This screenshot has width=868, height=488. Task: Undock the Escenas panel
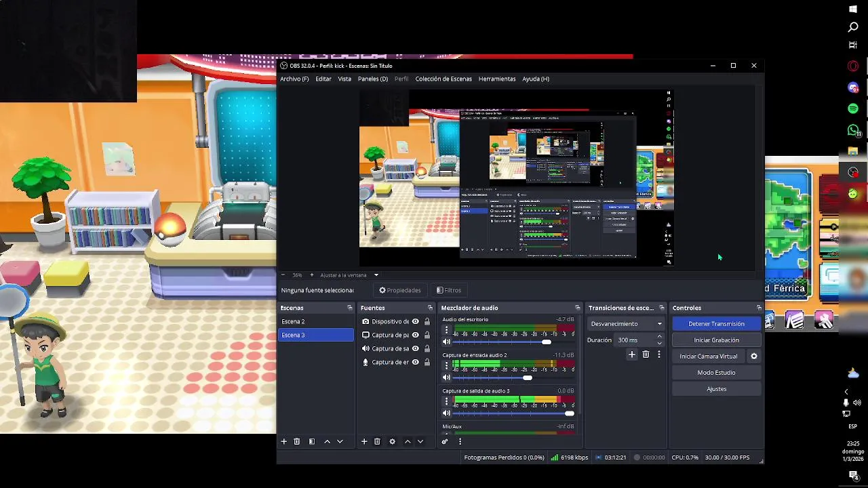click(x=350, y=308)
